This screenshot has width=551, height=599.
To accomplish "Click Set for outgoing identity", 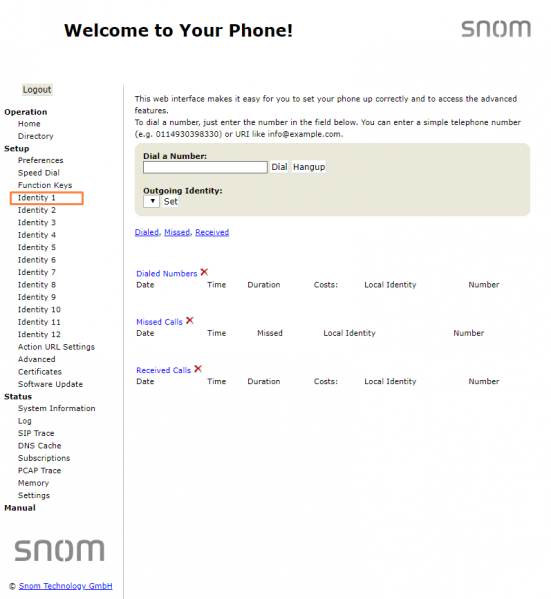I will click(x=170, y=202).
